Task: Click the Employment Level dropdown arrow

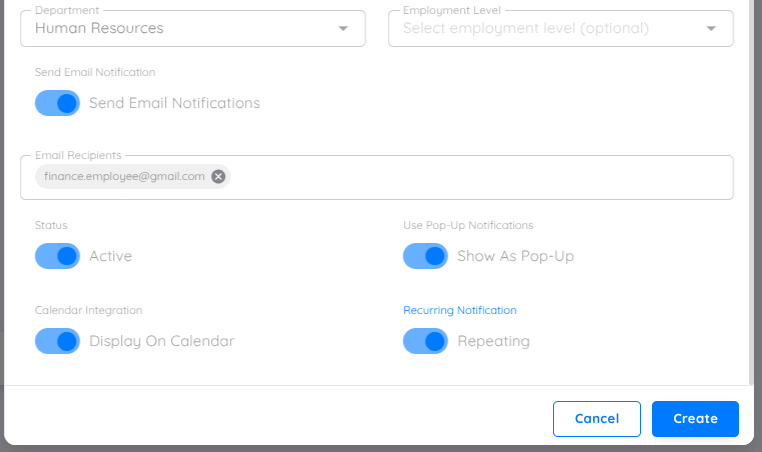Action: pyautogui.click(x=712, y=28)
